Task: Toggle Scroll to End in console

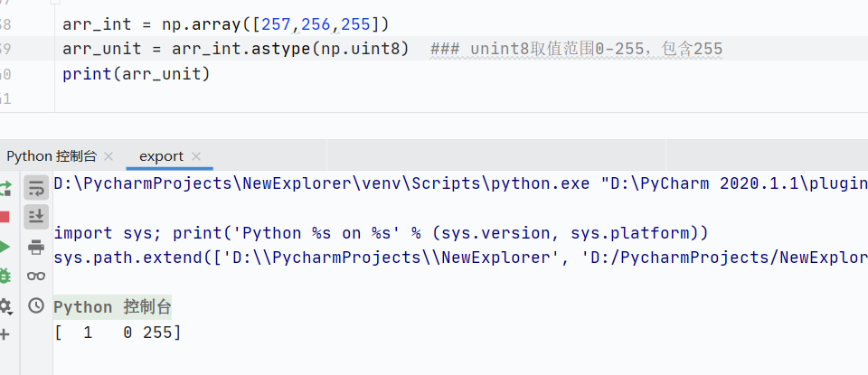Action: pyautogui.click(x=36, y=216)
